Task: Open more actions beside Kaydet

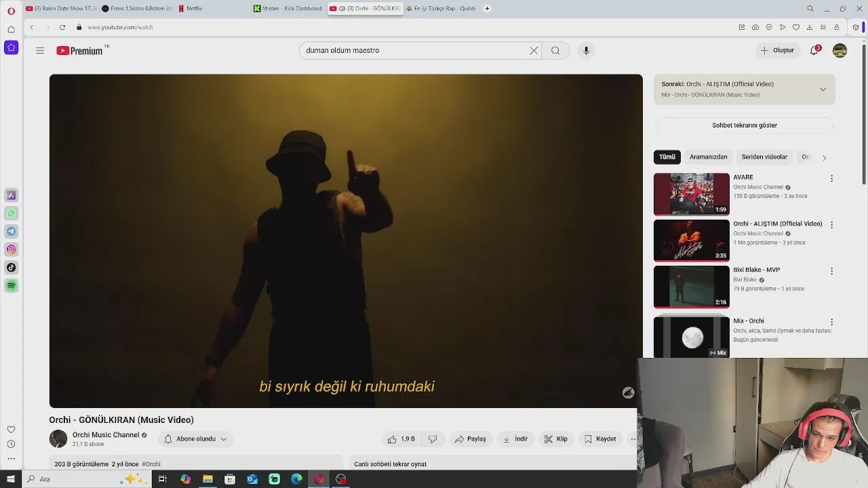Action: pyautogui.click(x=633, y=439)
